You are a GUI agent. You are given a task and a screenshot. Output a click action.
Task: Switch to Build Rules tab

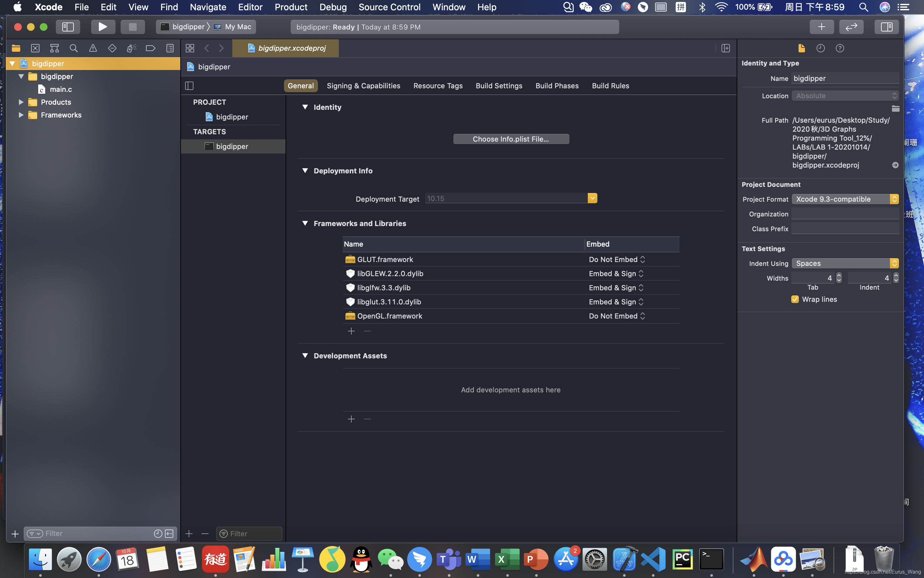611,86
